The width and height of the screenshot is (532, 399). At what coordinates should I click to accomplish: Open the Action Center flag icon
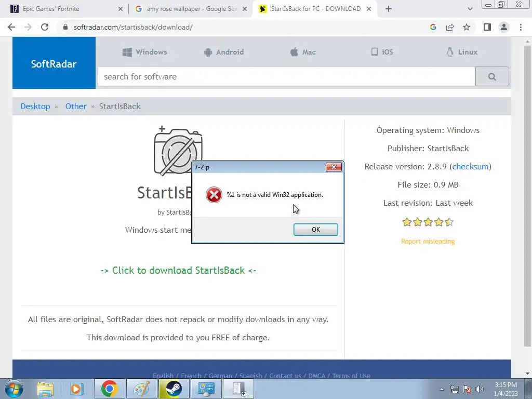click(467, 389)
